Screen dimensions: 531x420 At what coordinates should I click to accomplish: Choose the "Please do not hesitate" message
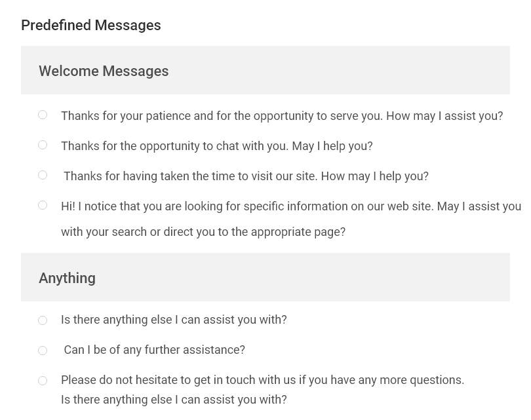coord(43,380)
